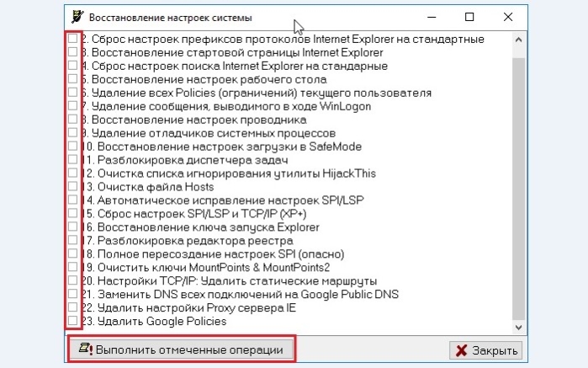Click the red X icon on the Закрыть button

462,350
